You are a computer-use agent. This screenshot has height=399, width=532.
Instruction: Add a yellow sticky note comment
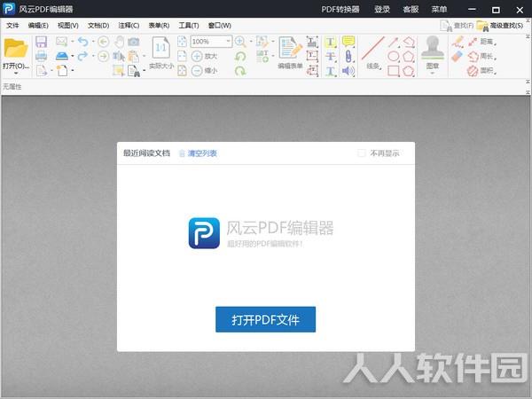pyautogui.click(x=348, y=42)
